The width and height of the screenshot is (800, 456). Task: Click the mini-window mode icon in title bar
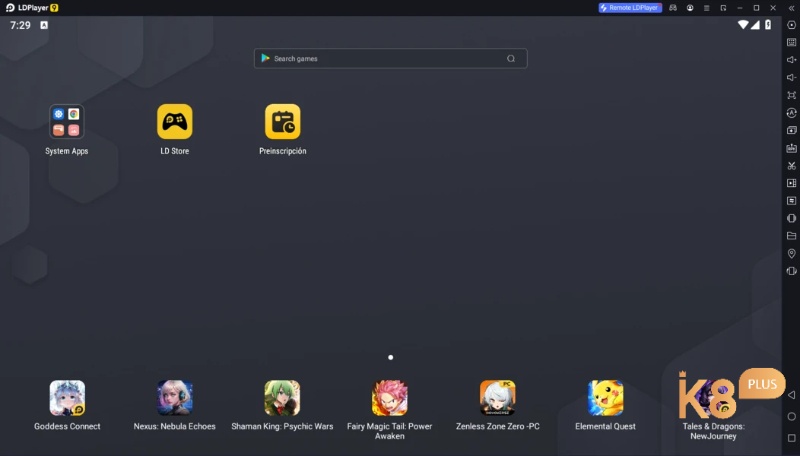[723, 8]
